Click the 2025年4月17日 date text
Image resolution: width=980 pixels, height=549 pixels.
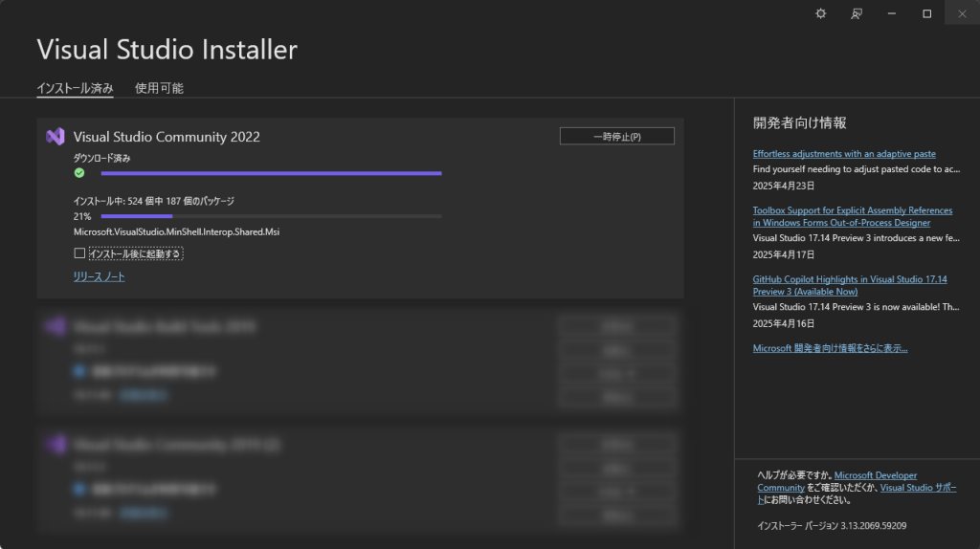(x=783, y=254)
